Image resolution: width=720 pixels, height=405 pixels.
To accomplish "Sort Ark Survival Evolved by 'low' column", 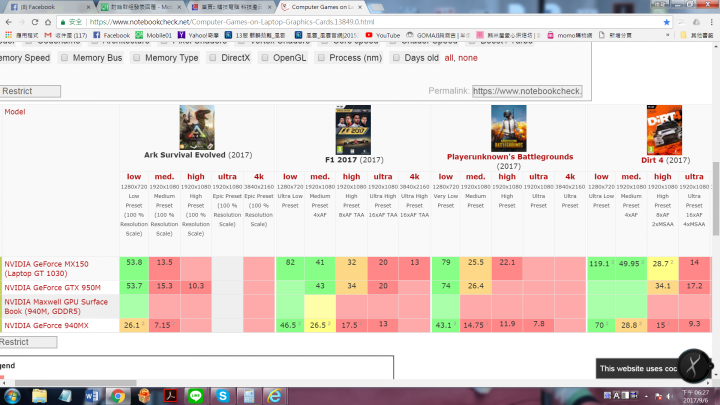I will [134, 177].
